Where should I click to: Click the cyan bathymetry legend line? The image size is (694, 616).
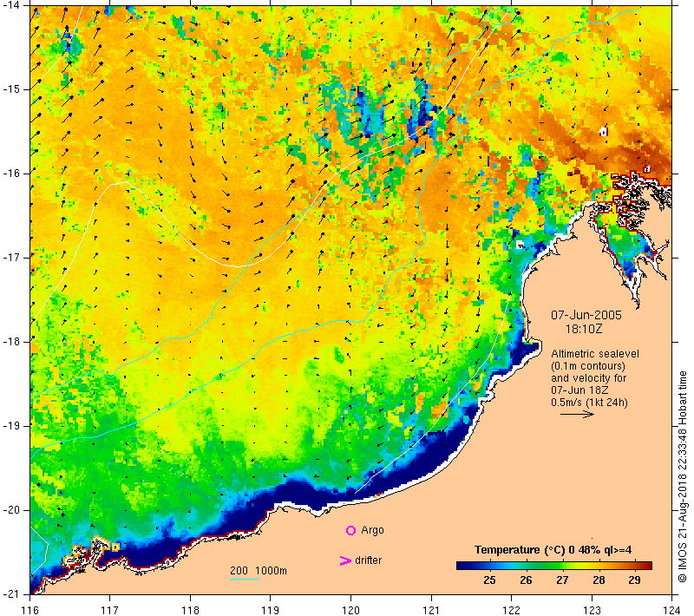[245, 579]
